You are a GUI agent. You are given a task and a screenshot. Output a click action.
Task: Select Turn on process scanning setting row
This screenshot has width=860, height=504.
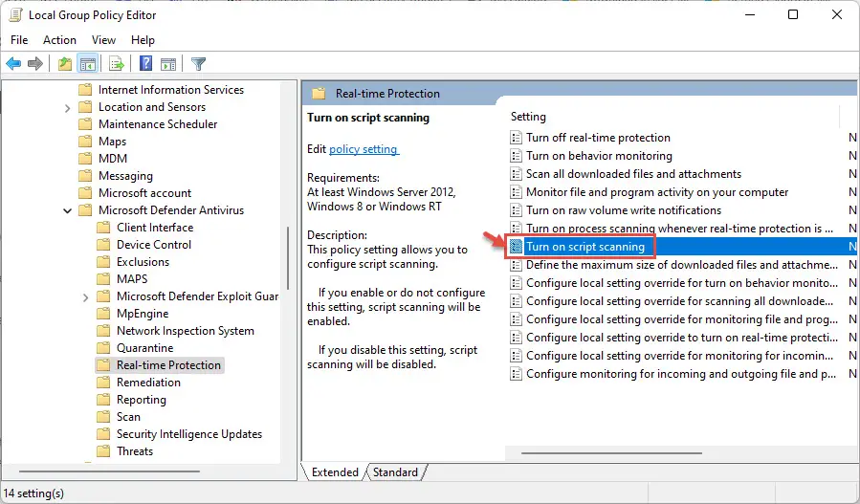pyautogui.click(x=679, y=229)
